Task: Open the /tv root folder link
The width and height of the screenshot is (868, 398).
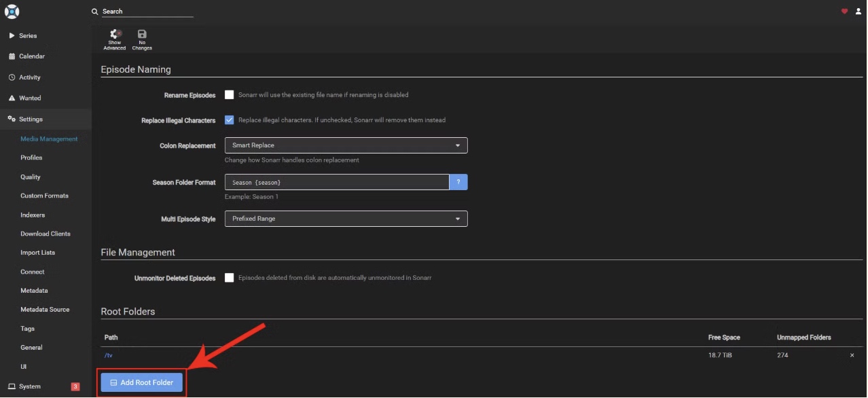Action: 109,355
